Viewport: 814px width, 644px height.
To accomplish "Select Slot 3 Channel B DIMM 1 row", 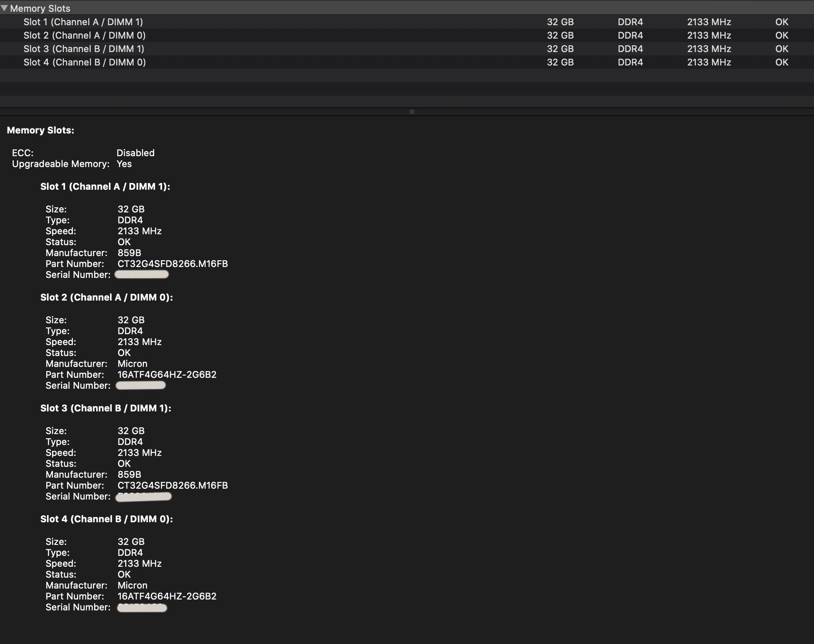I will (84, 49).
